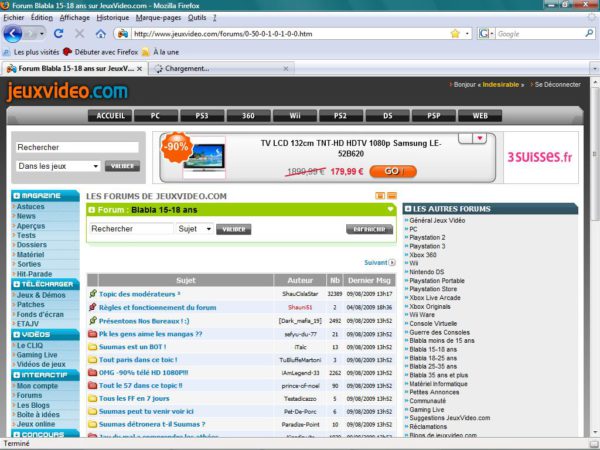The height and width of the screenshot is (450, 600).
Task: Click Suivant next page arrow
Action: click(392, 262)
